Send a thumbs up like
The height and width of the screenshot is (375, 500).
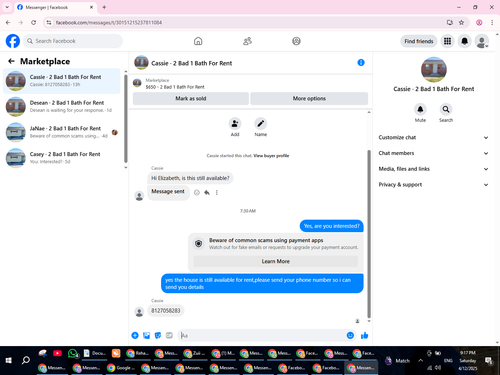[364, 335]
